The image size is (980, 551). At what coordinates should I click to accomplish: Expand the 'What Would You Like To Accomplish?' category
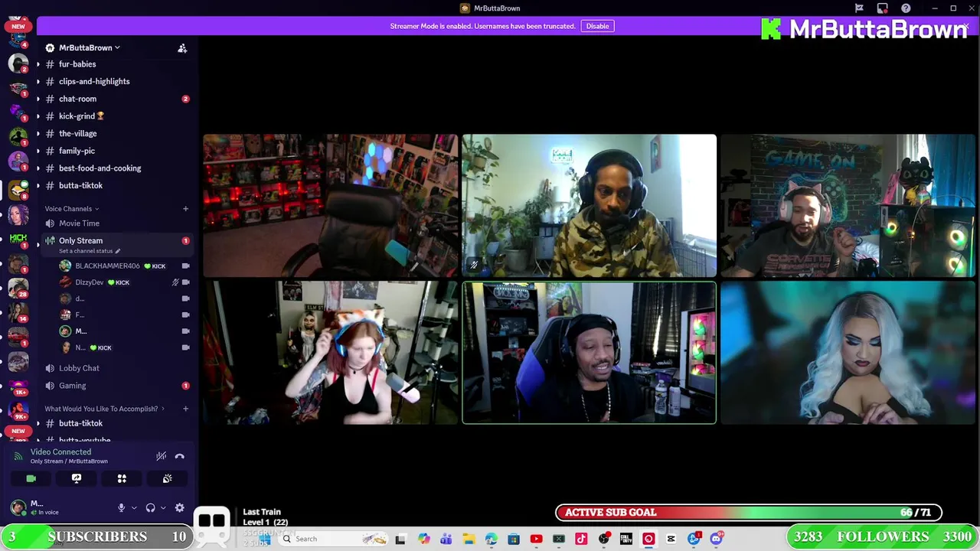tap(105, 409)
